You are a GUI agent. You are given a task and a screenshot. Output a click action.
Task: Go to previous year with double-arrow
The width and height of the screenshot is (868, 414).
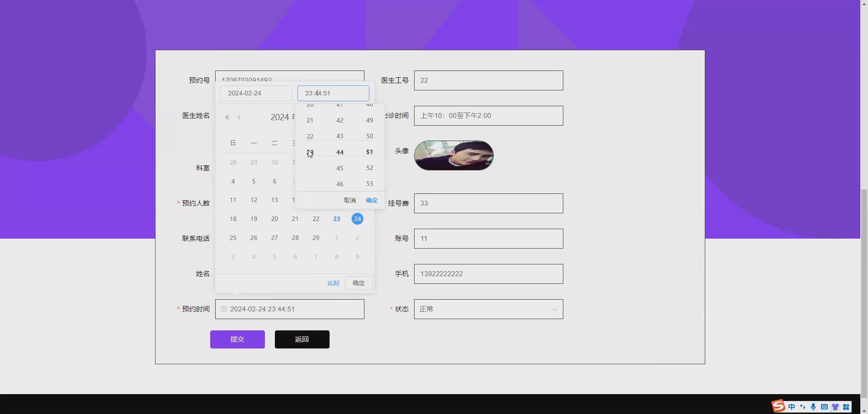(x=227, y=117)
